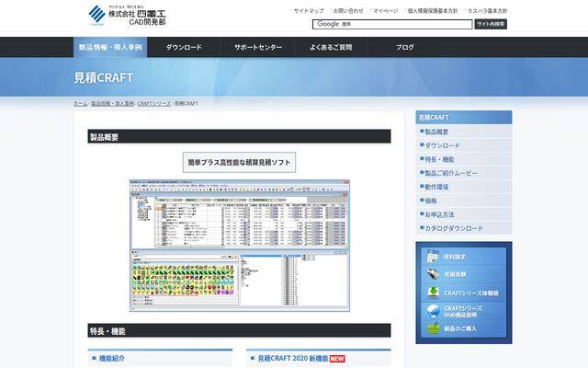Select sidebar 見積CRAFT header
Viewport: 588px width, 368px height.
click(463, 117)
